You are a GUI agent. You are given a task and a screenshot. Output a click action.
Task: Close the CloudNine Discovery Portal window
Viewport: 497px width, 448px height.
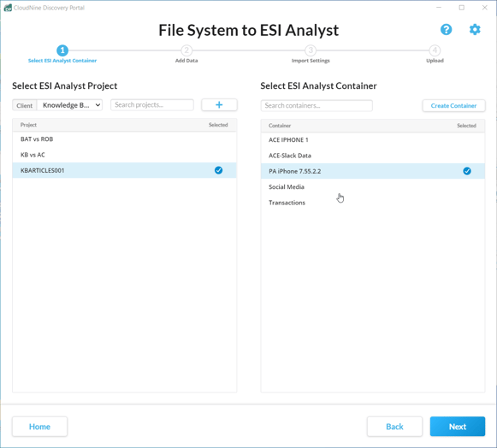click(x=485, y=8)
